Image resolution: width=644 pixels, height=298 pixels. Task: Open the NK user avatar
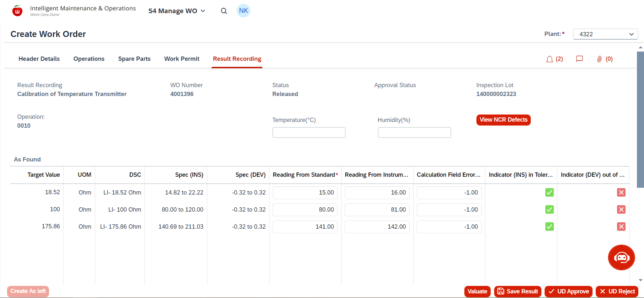point(244,11)
